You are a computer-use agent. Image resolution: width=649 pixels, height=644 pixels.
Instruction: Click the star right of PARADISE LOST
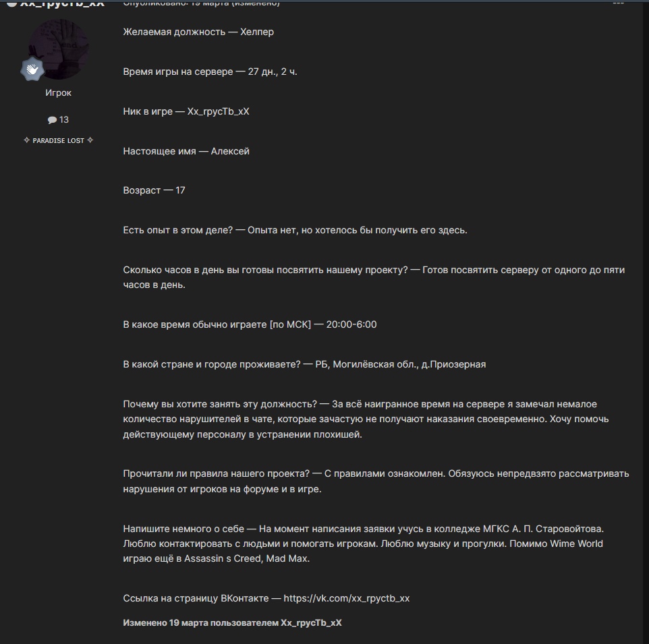(90, 140)
